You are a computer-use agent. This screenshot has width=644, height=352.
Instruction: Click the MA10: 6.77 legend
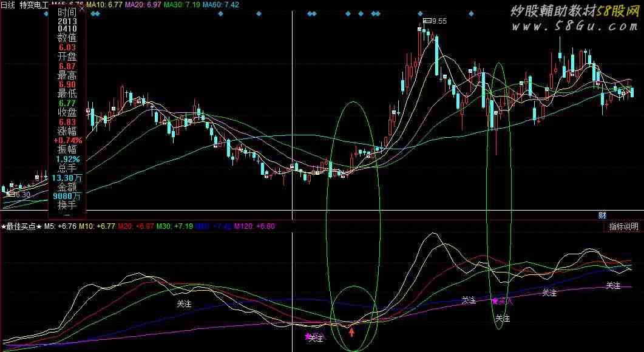pyautogui.click(x=106, y=4)
